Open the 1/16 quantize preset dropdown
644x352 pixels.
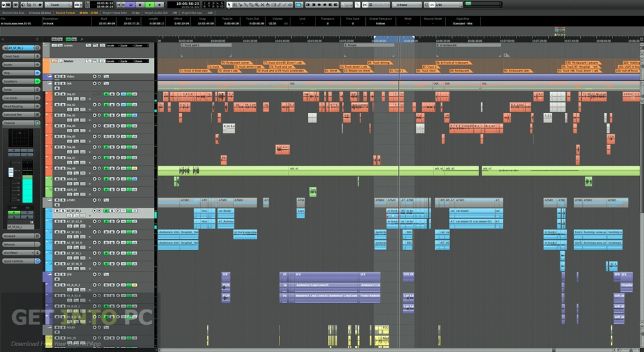click(x=448, y=5)
